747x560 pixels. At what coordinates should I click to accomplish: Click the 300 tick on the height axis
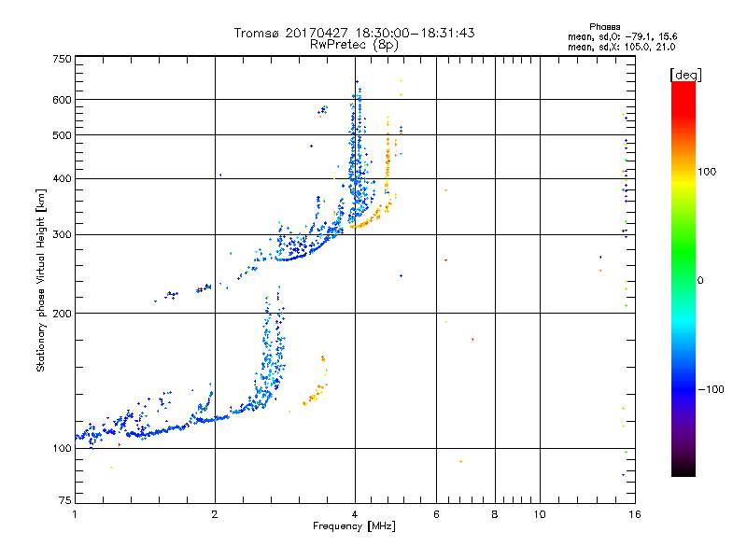click(x=62, y=234)
